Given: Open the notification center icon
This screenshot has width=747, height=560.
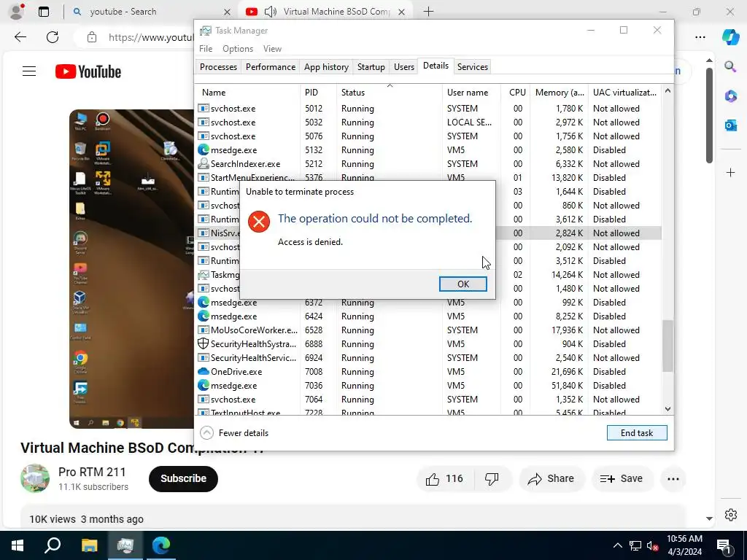Looking at the screenshot, I should [723, 545].
